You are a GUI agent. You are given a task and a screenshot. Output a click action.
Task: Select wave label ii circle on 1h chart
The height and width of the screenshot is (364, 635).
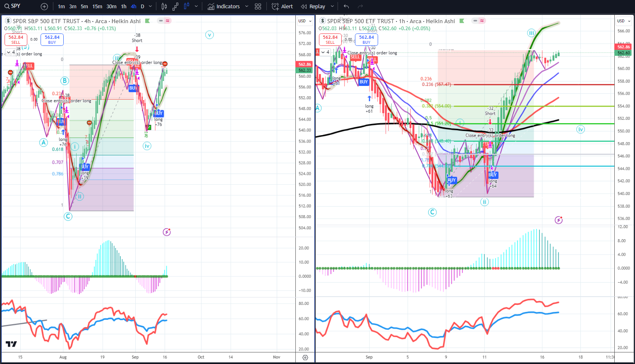(x=484, y=202)
